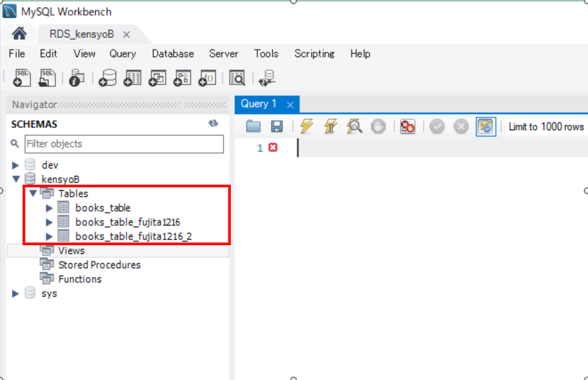Image resolution: width=588 pixels, height=380 pixels.
Task: Select the sys schema label
Action: coord(49,293)
